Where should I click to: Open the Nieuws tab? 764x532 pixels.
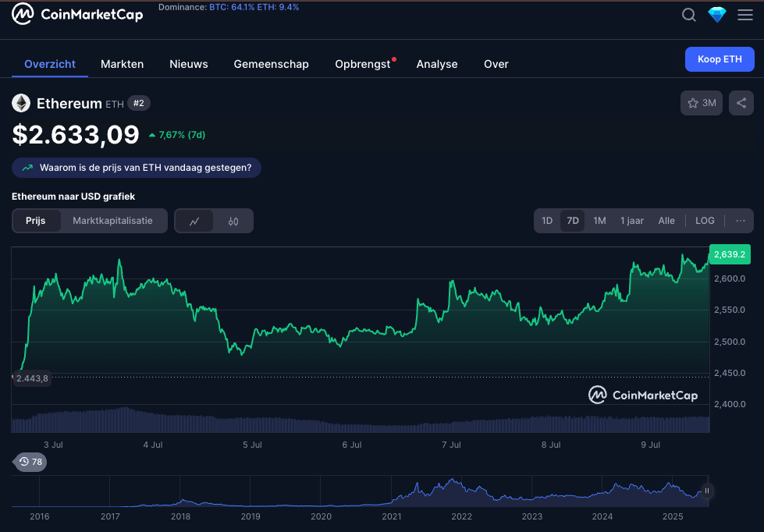189,64
